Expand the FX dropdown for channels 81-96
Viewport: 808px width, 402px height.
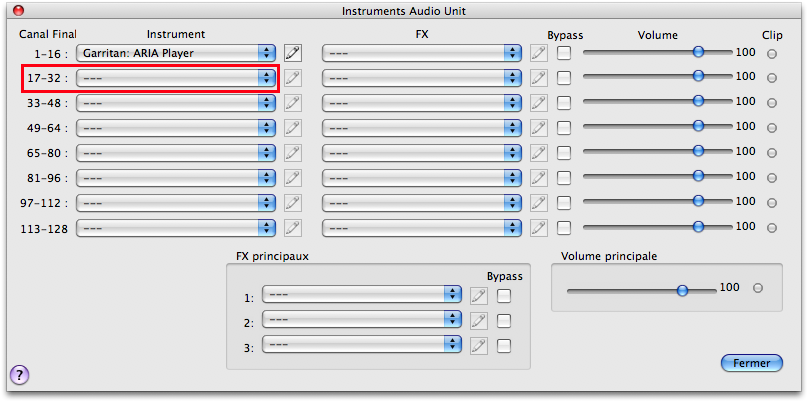pyautogui.click(x=422, y=178)
